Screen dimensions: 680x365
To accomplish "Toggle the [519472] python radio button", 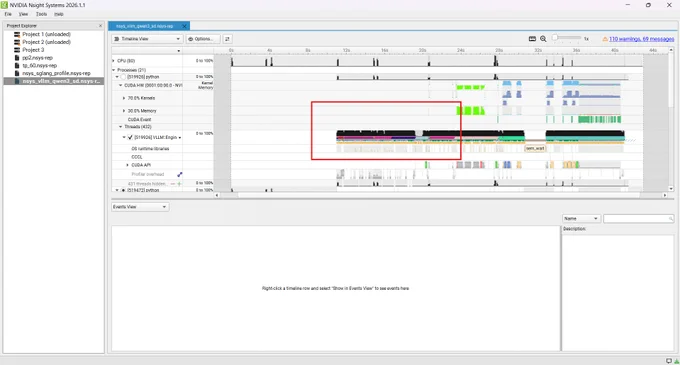I will 123,190.
